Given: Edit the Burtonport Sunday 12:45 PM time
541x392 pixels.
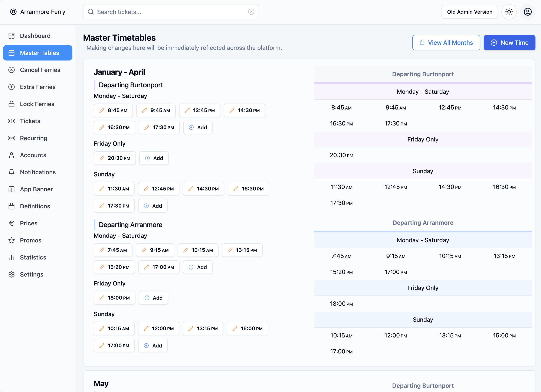Looking at the screenshot, I should pyautogui.click(x=159, y=189).
